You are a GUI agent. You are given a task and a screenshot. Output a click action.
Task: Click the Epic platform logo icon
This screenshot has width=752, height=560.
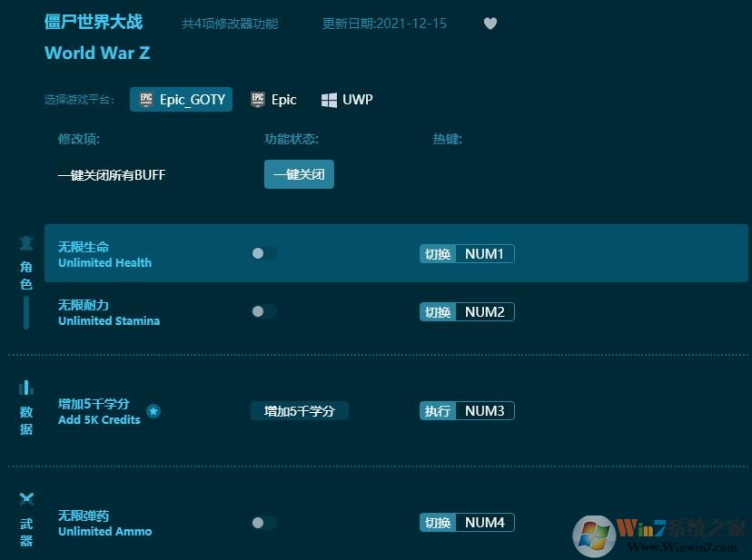[x=257, y=100]
